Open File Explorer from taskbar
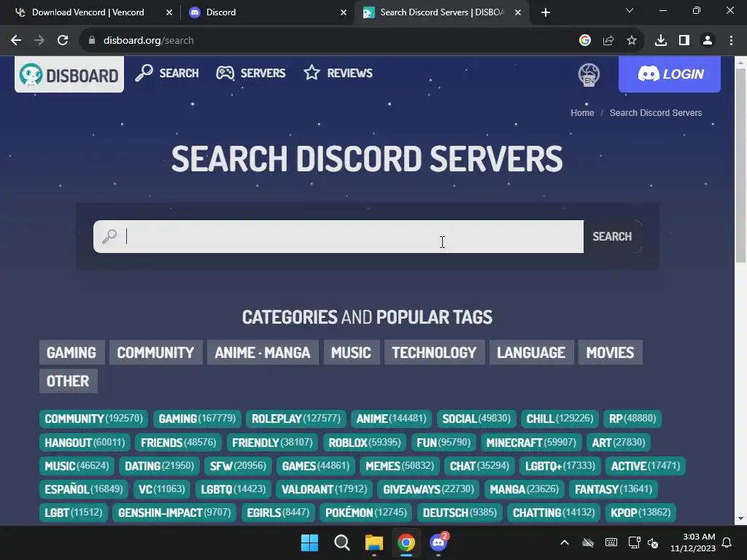Screen dimensions: 747x560 pyautogui.click(x=374, y=542)
